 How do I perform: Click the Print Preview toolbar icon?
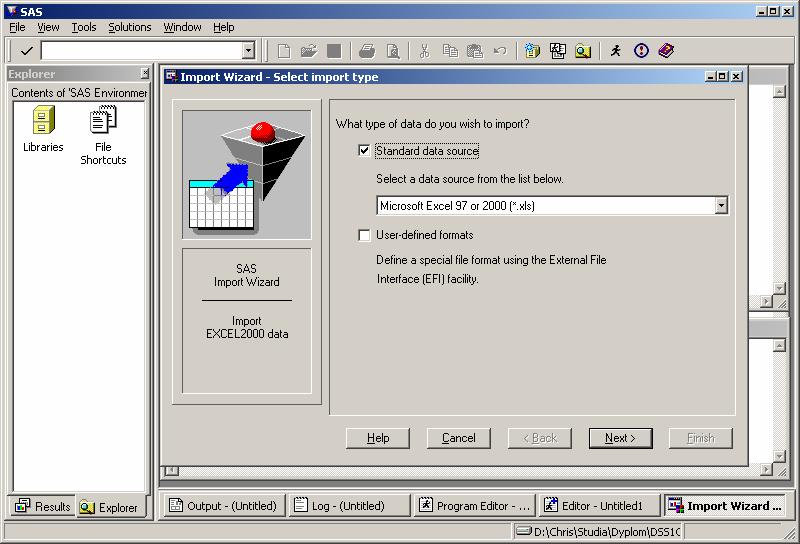[x=393, y=51]
